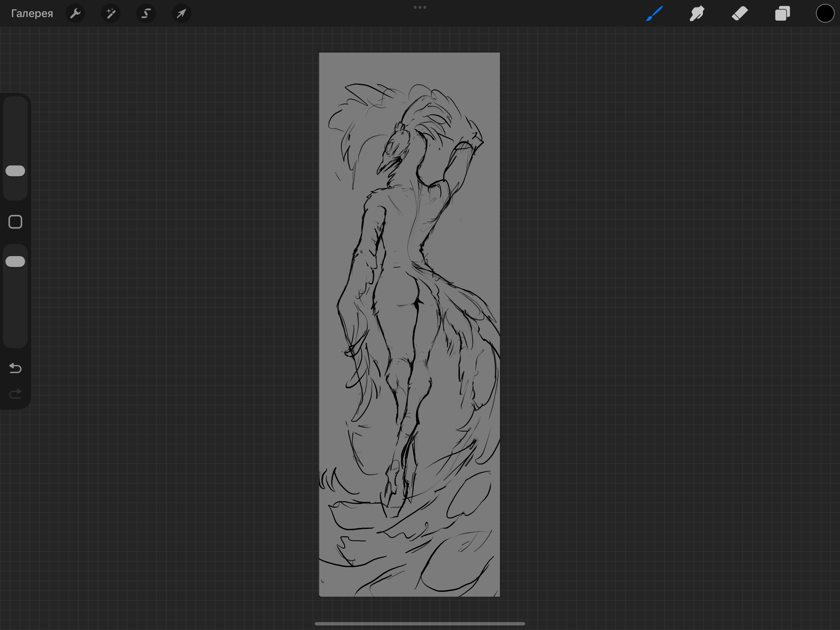Open the black color picker swatch
This screenshot has width=840, height=630.
(825, 14)
